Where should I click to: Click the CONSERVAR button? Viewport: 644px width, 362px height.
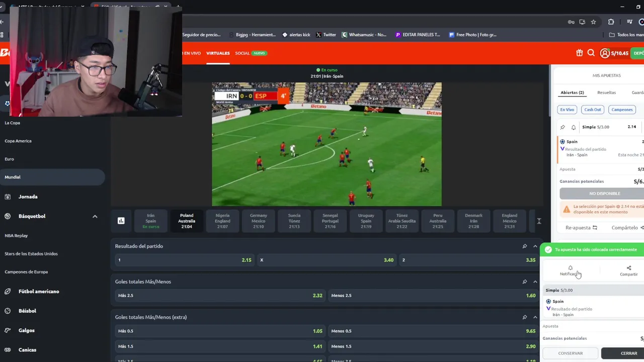coord(570,353)
